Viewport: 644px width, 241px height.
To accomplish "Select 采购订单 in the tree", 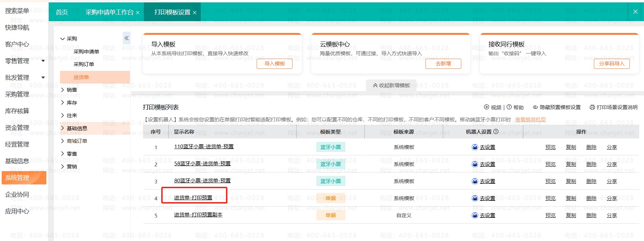I will tap(84, 64).
